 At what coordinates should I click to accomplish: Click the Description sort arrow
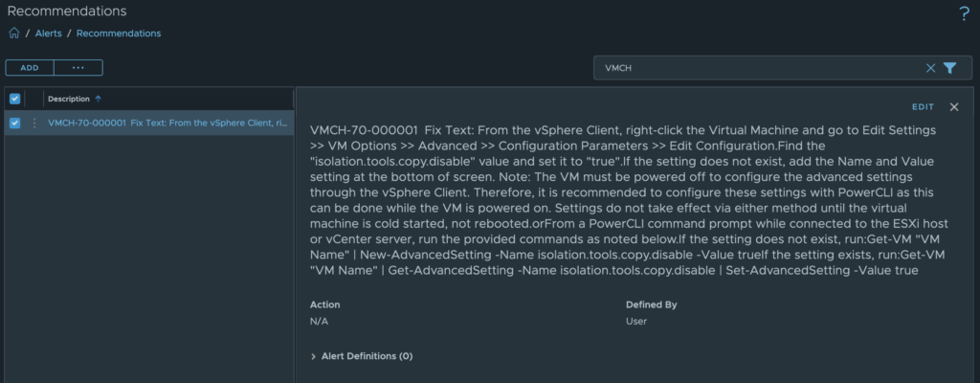click(x=99, y=99)
